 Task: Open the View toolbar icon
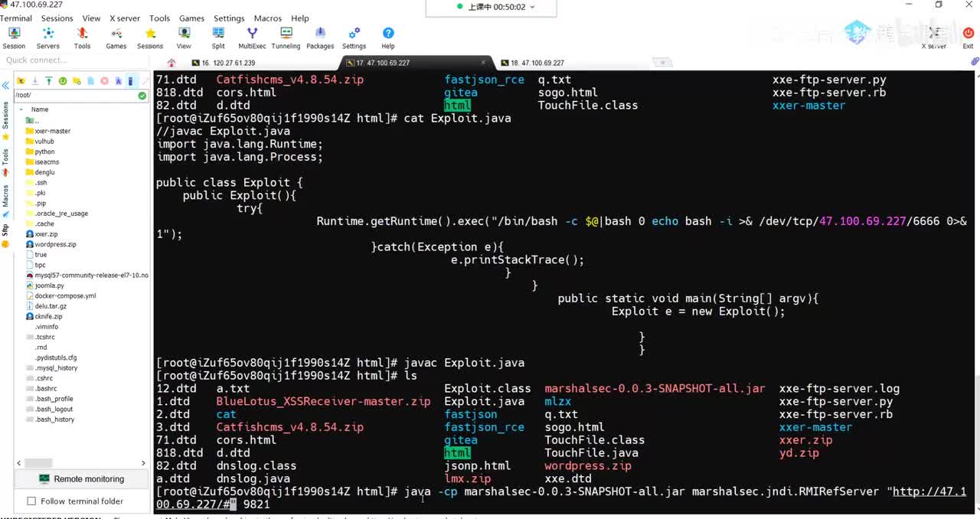point(184,38)
